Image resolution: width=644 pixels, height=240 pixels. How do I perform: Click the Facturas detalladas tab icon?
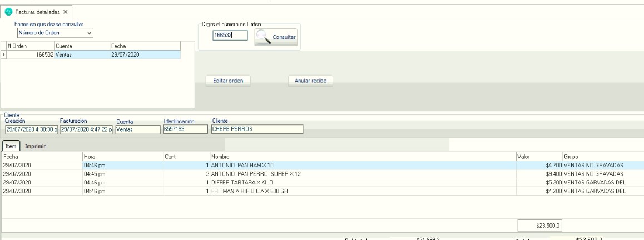click(8, 12)
